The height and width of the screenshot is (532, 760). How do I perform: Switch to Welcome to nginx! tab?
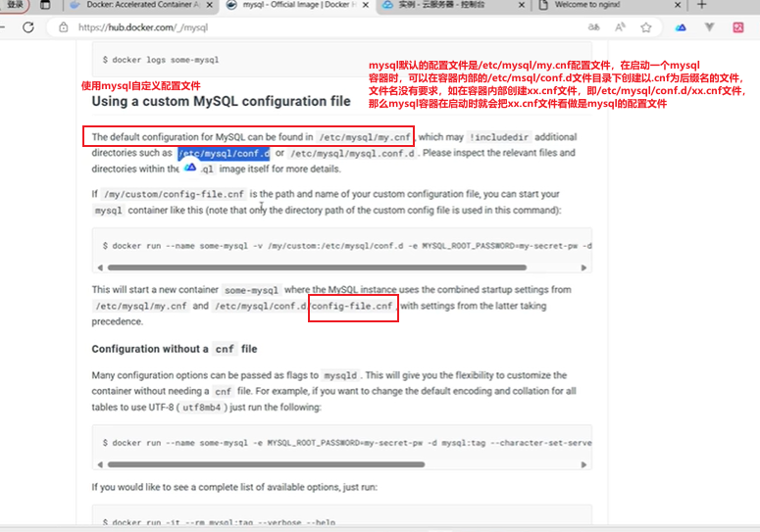[609, 5]
